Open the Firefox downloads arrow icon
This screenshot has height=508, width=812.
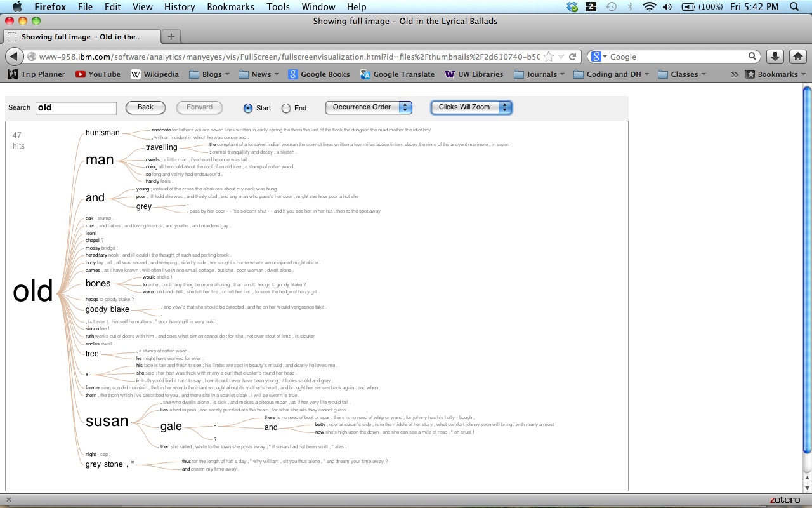pyautogui.click(x=775, y=57)
